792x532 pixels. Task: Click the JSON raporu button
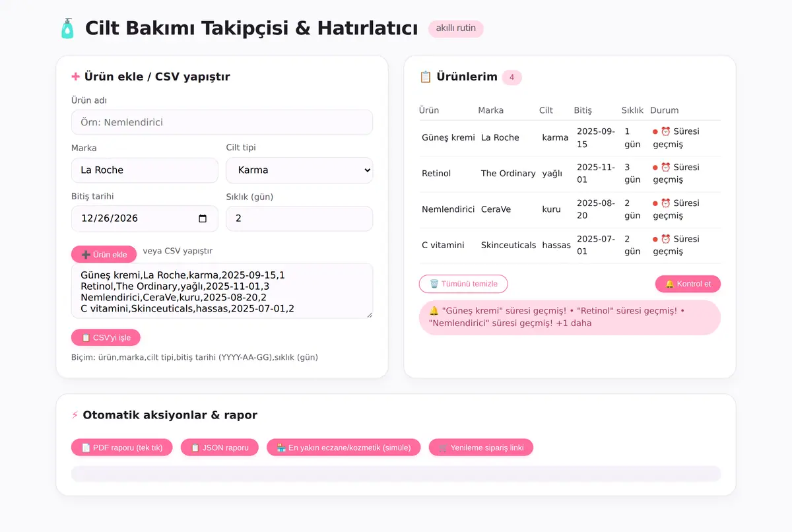[x=219, y=448]
